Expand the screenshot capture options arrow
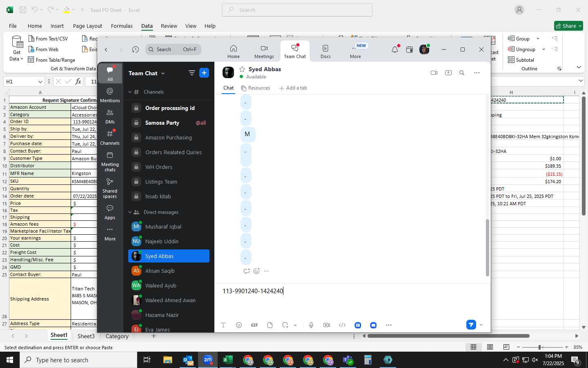The width and height of the screenshot is (588, 368). tap(295, 325)
